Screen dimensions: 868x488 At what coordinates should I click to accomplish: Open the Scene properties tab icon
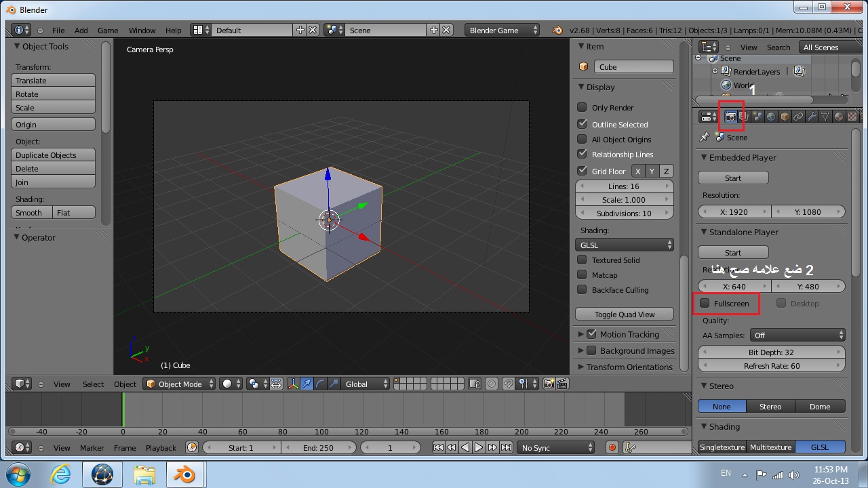click(x=757, y=117)
